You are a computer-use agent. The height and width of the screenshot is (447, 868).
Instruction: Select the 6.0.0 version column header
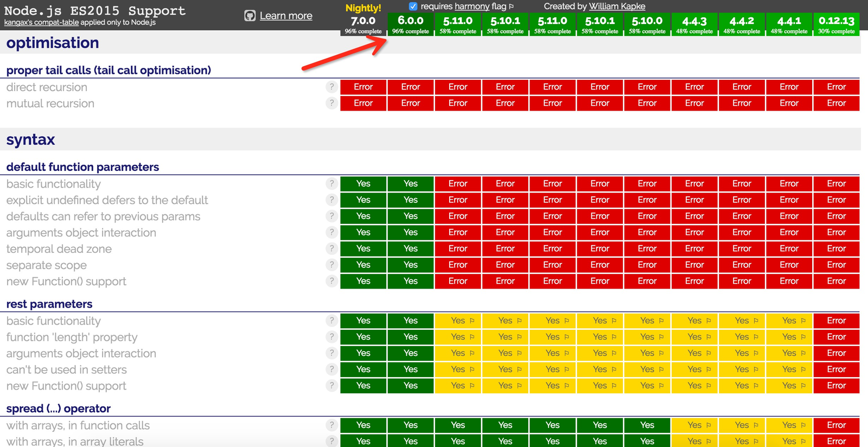click(411, 24)
